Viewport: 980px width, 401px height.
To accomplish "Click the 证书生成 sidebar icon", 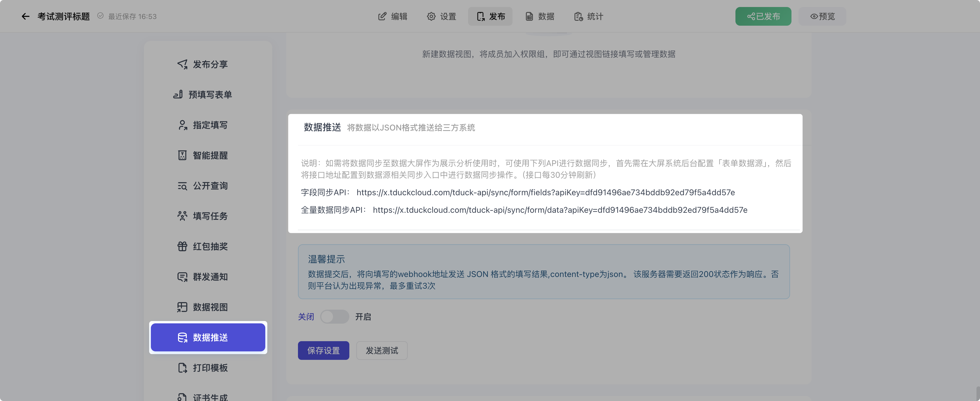I will pos(182,397).
